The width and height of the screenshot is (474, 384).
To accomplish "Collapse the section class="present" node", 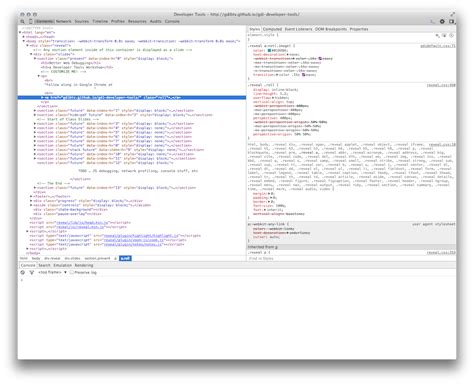I will pyautogui.click(x=35, y=58).
